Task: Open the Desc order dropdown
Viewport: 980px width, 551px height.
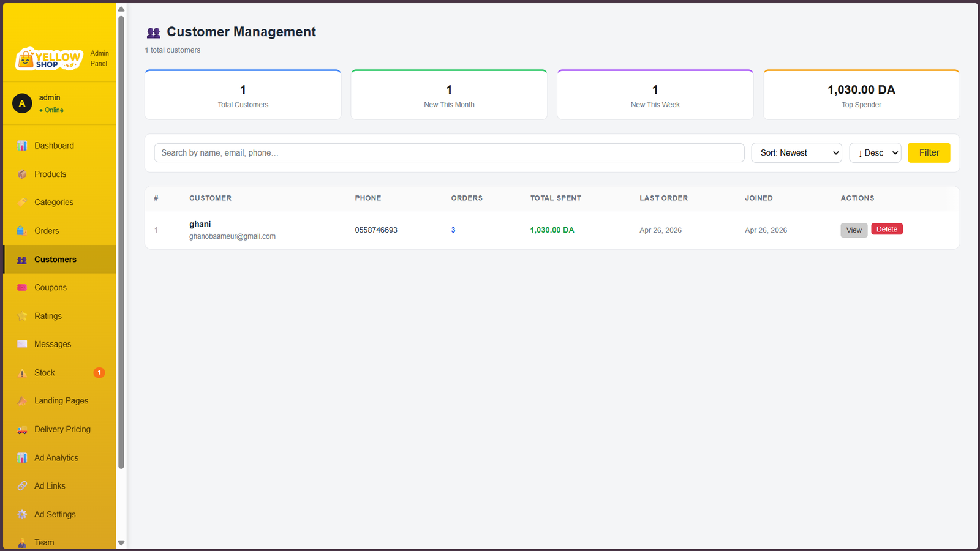Action: click(x=875, y=153)
